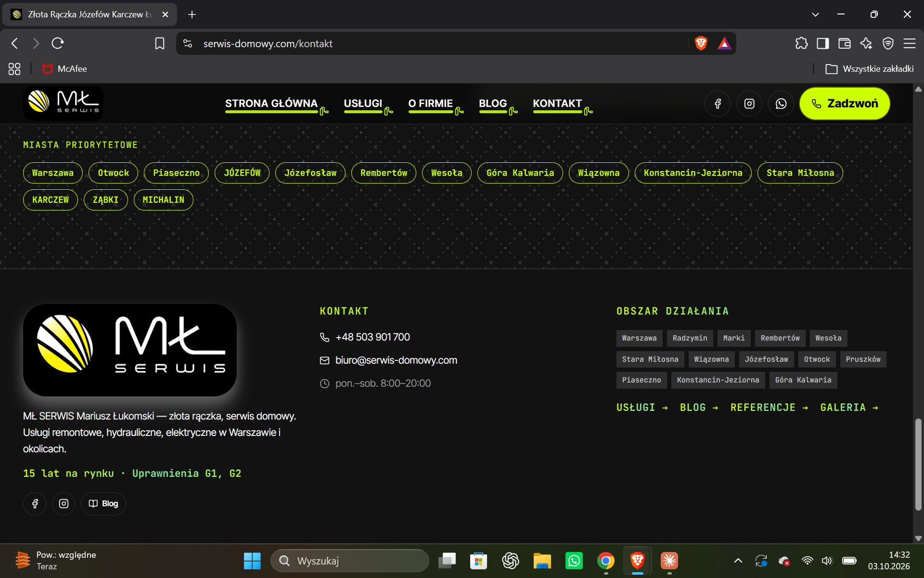The image size is (924, 578).
Task: Open WhatsApp icon in site header
Action: (781, 104)
